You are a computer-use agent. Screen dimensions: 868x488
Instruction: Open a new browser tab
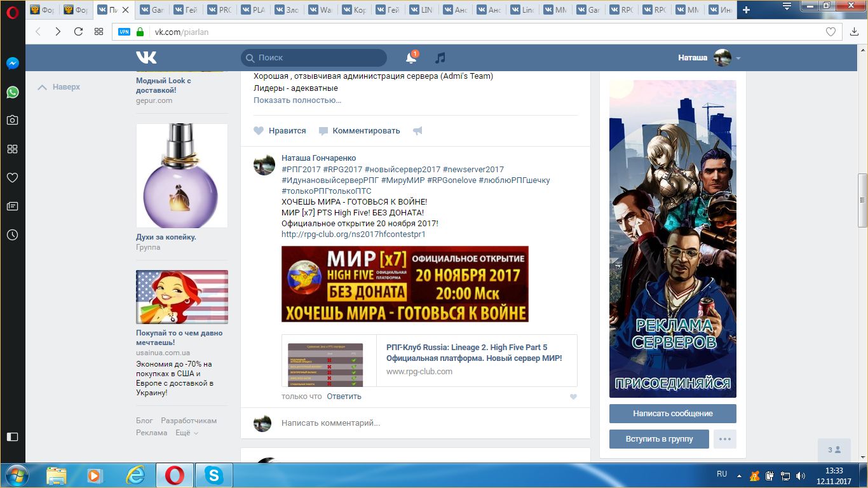tap(746, 10)
